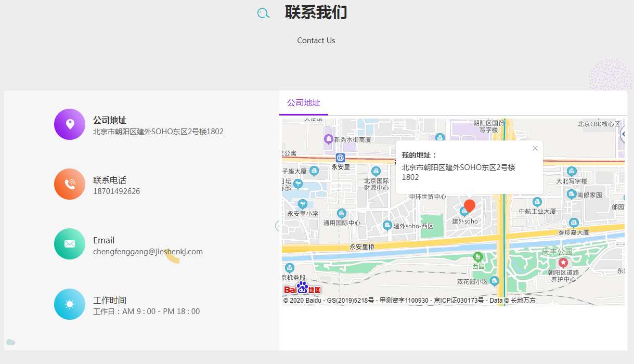Click the 新秀水街商厦 shopping icon
This screenshot has height=364, width=634.
[328, 139]
